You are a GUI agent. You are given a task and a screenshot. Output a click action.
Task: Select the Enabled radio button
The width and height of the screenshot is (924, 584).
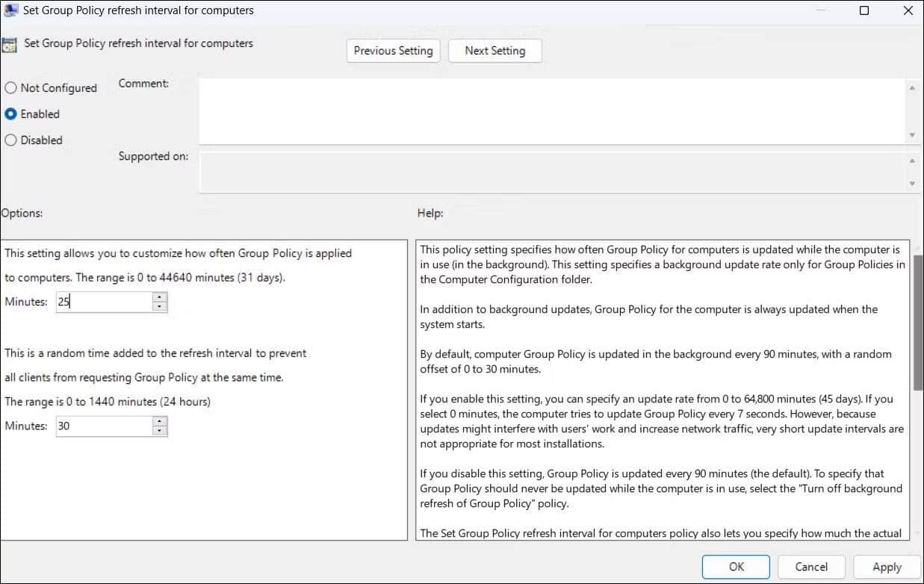10,114
